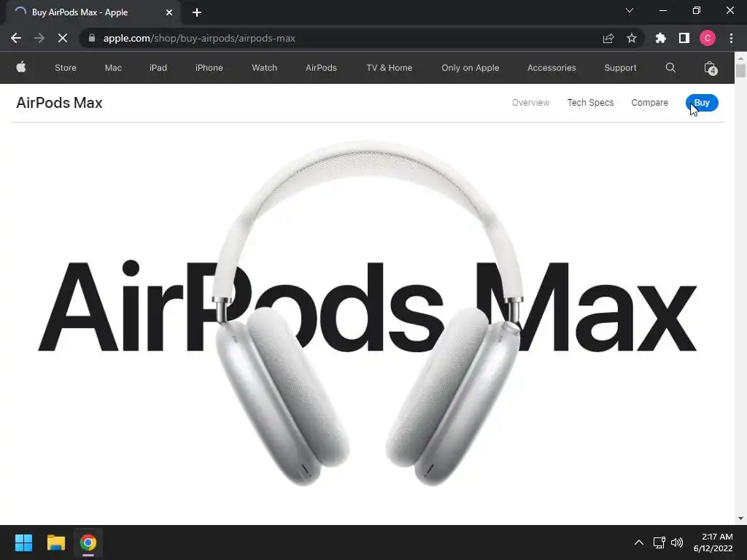Click the page vertical scrollbar thumb
The width and height of the screenshot is (747, 560).
click(740, 71)
